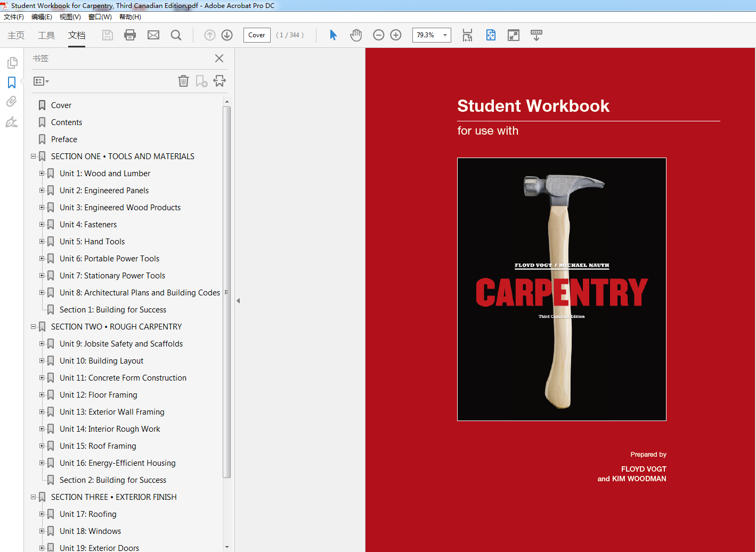Open the 帮助(H) menu
This screenshot has height=552, width=756.
click(x=130, y=17)
